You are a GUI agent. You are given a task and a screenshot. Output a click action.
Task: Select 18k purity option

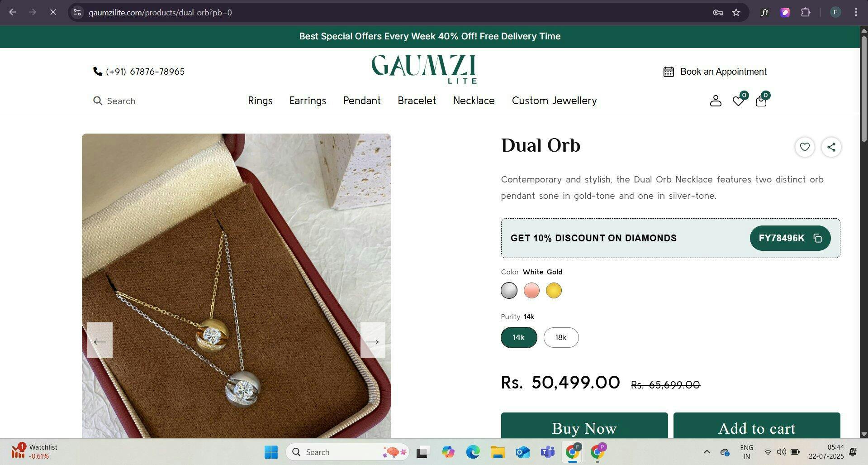pyautogui.click(x=561, y=337)
